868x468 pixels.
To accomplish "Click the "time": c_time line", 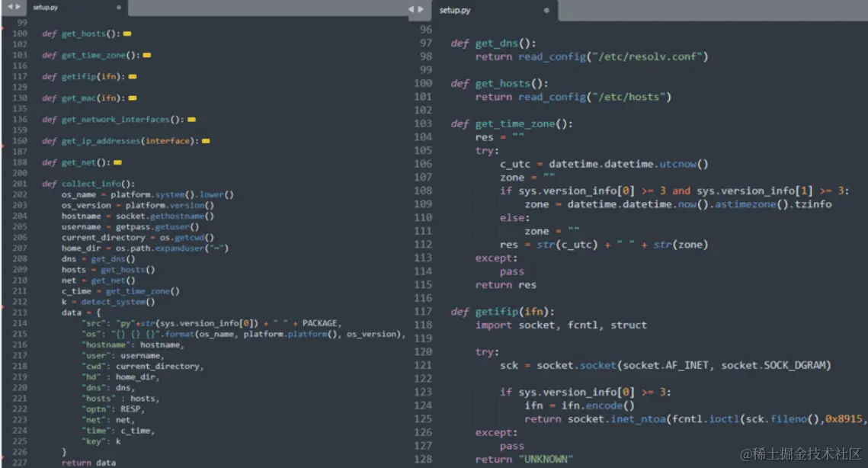I will (x=118, y=431).
